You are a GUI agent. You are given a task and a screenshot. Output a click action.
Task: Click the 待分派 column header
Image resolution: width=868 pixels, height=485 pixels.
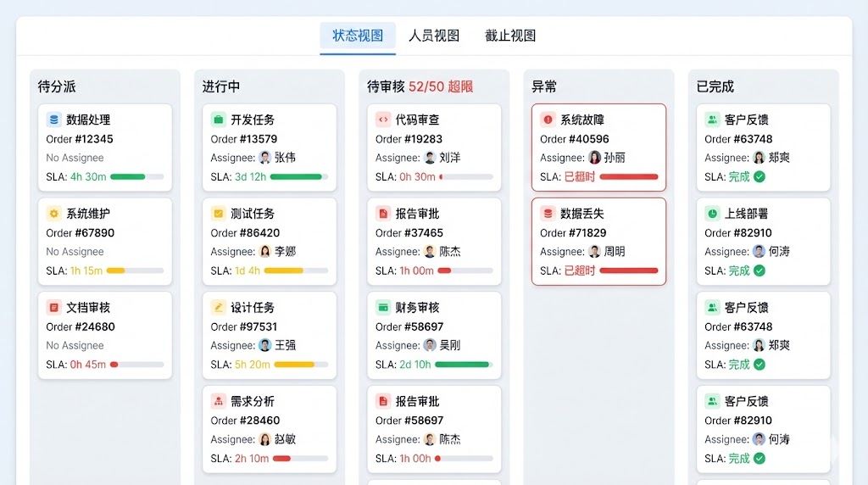click(57, 86)
